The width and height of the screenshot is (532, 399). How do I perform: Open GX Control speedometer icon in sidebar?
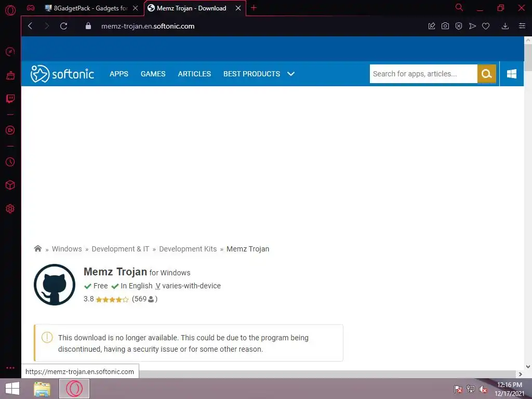tap(10, 51)
